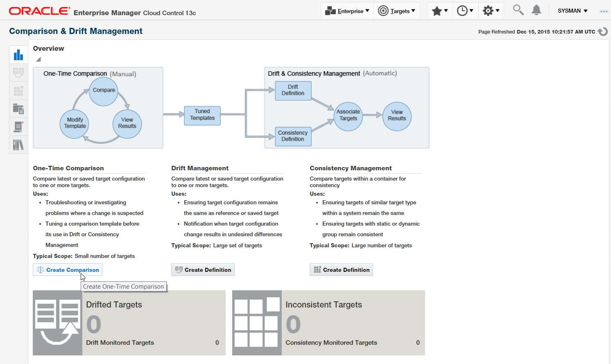Click the Inconsistent Targets count
Screen dimensions: 611x364
(293, 325)
